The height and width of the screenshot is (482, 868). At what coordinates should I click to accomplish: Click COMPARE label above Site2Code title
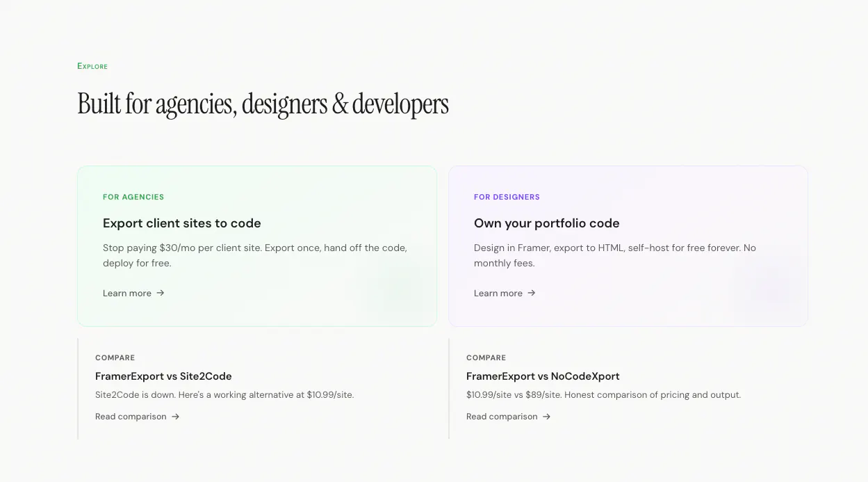point(115,358)
